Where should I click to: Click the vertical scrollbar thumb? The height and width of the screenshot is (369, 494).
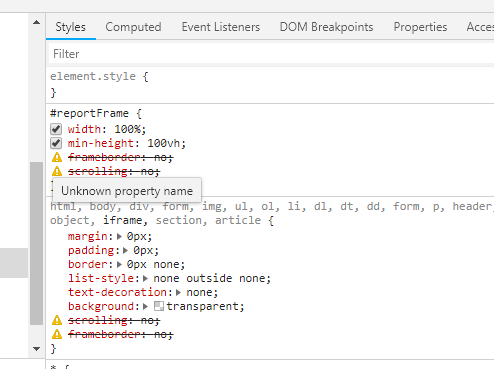tap(36, 243)
